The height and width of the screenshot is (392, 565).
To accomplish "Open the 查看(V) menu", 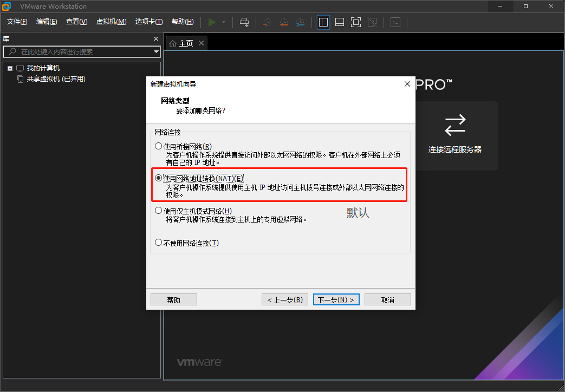I will pyautogui.click(x=76, y=22).
